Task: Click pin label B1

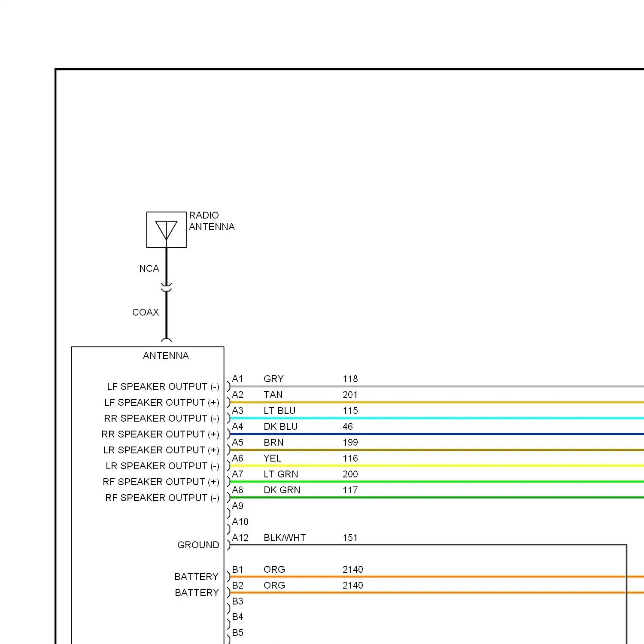Action: click(237, 570)
